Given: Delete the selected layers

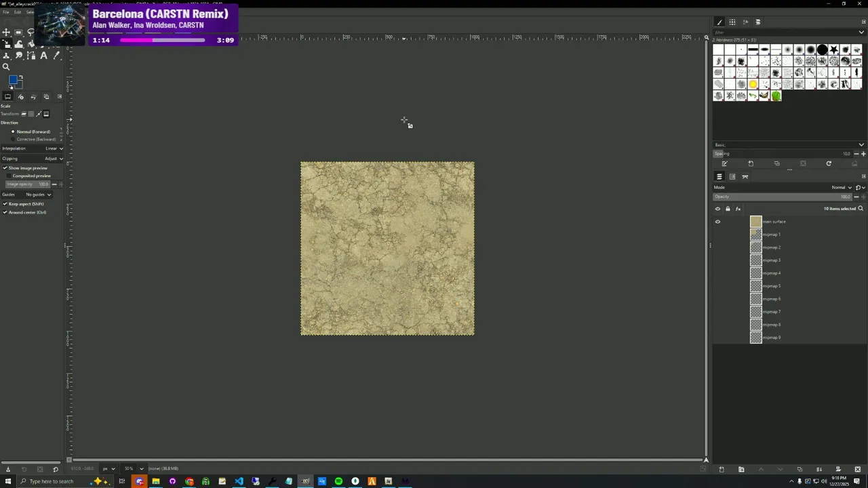Looking at the screenshot, I should pyautogui.click(x=857, y=469).
